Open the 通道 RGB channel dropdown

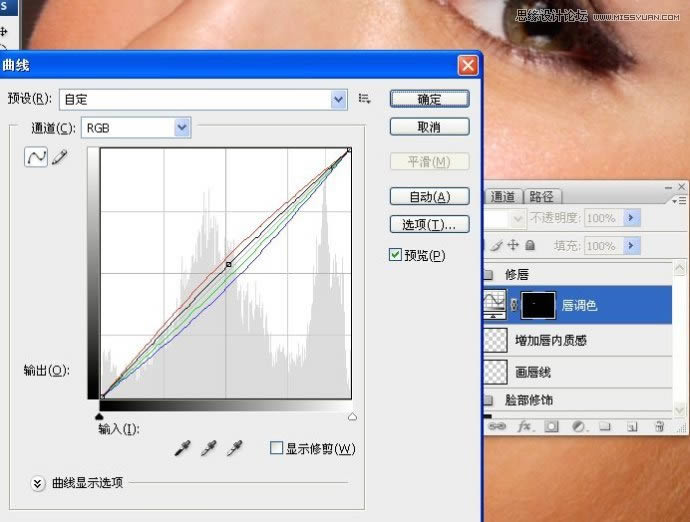181,128
